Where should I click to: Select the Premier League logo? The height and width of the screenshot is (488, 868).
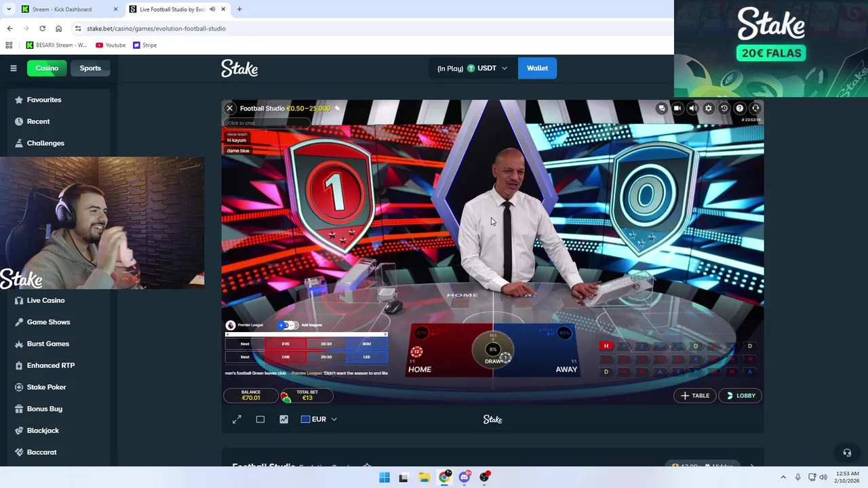point(231,325)
